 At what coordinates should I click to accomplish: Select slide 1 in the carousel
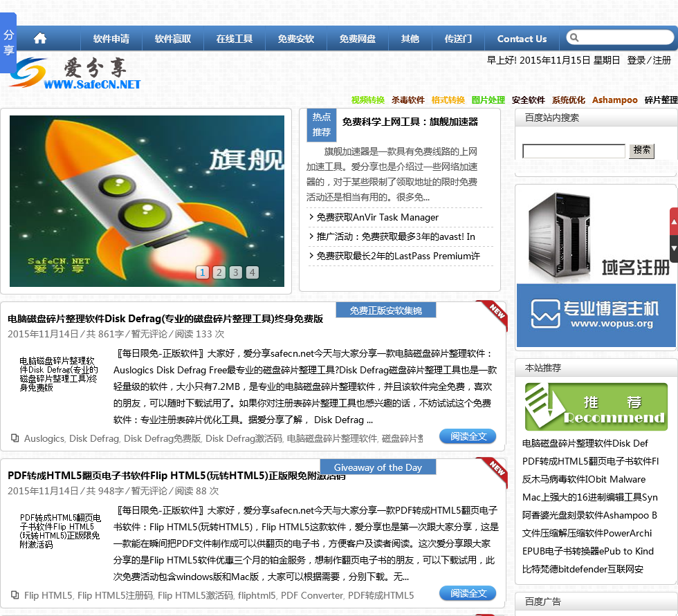pos(202,272)
